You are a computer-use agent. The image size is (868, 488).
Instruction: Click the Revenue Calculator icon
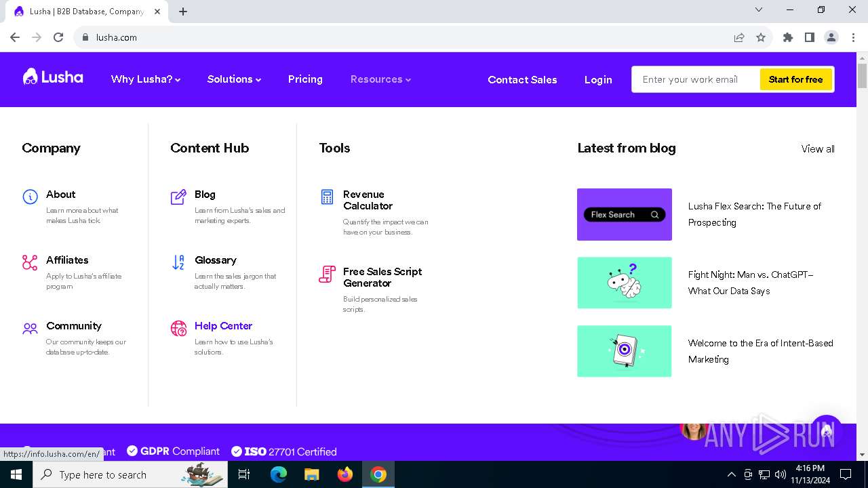point(327,197)
